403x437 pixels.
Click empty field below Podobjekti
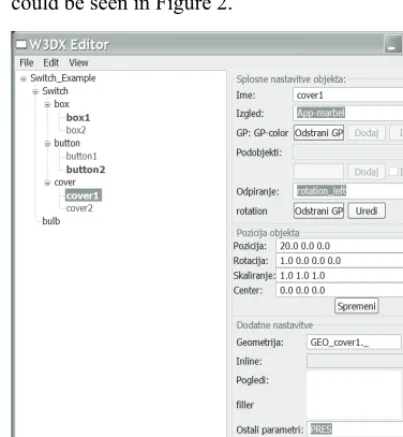[x=319, y=172]
